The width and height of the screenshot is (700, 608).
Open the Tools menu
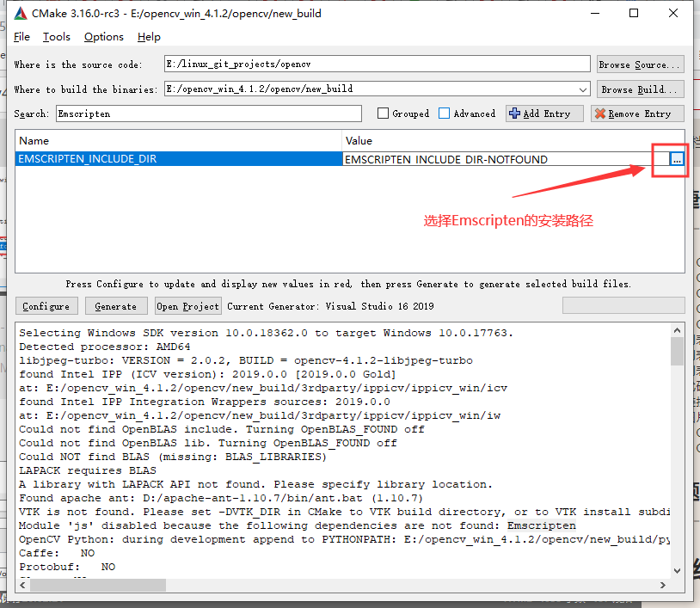tap(57, 37)
